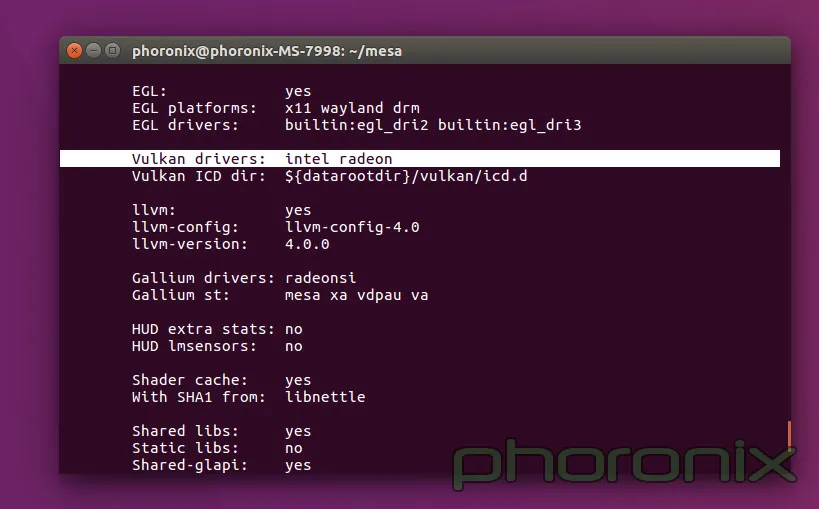
Task: Click the 'HUD extra stats:' label
Action: coord(203,329)
